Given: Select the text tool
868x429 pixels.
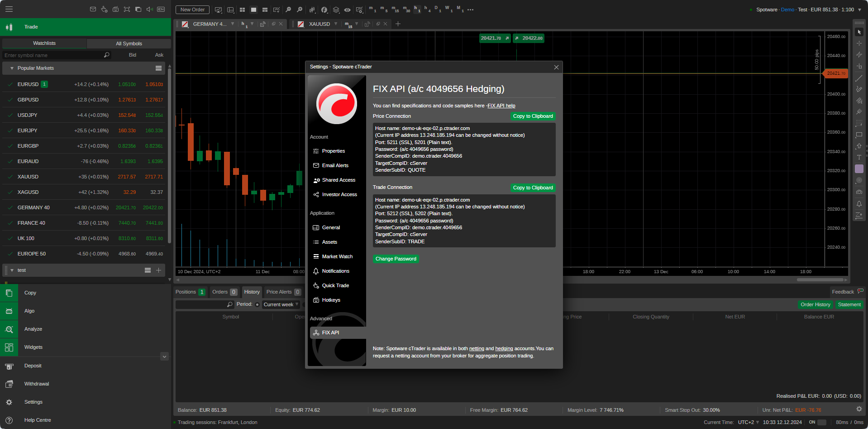Looking at the screenshot, I should pos(859,157).
